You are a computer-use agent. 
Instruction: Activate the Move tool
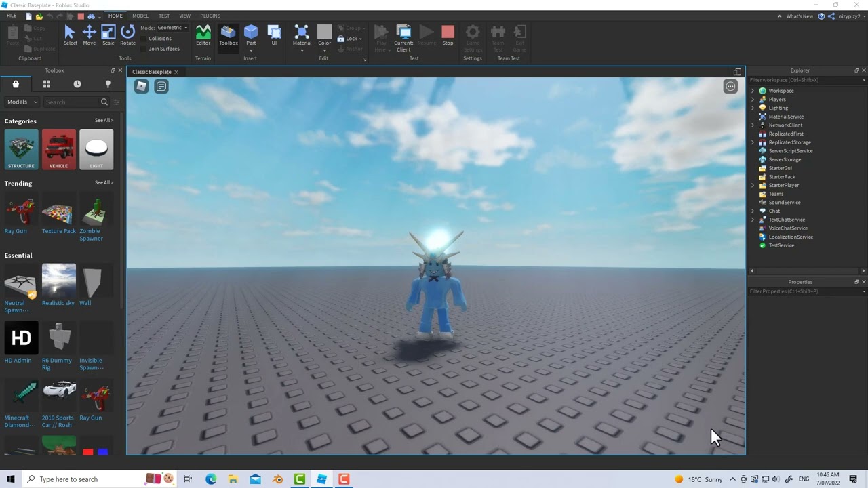pos(89,35)
